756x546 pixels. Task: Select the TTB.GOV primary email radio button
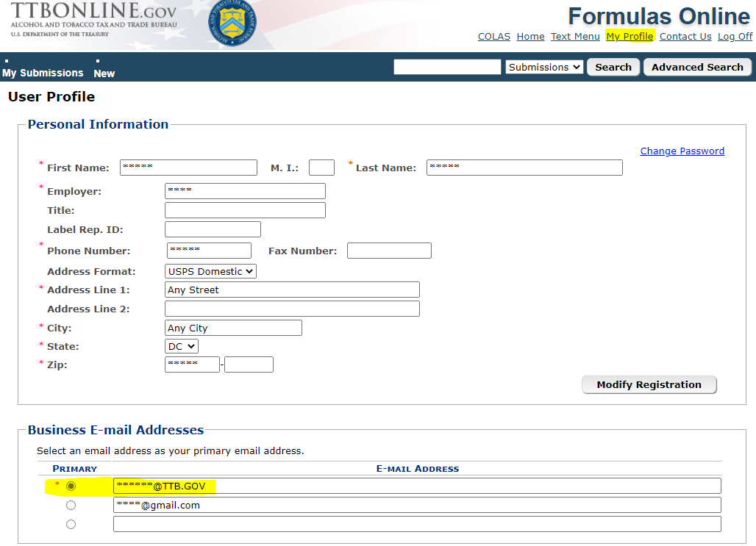71,486
